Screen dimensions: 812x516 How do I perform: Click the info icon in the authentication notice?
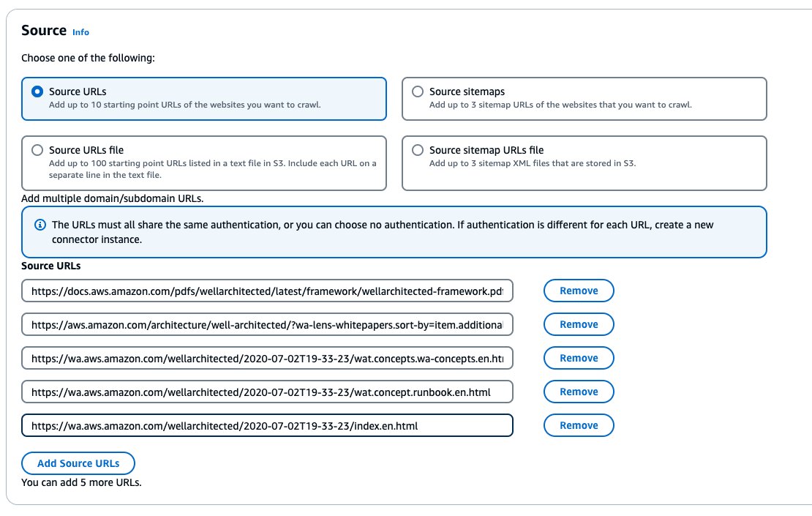40,225
